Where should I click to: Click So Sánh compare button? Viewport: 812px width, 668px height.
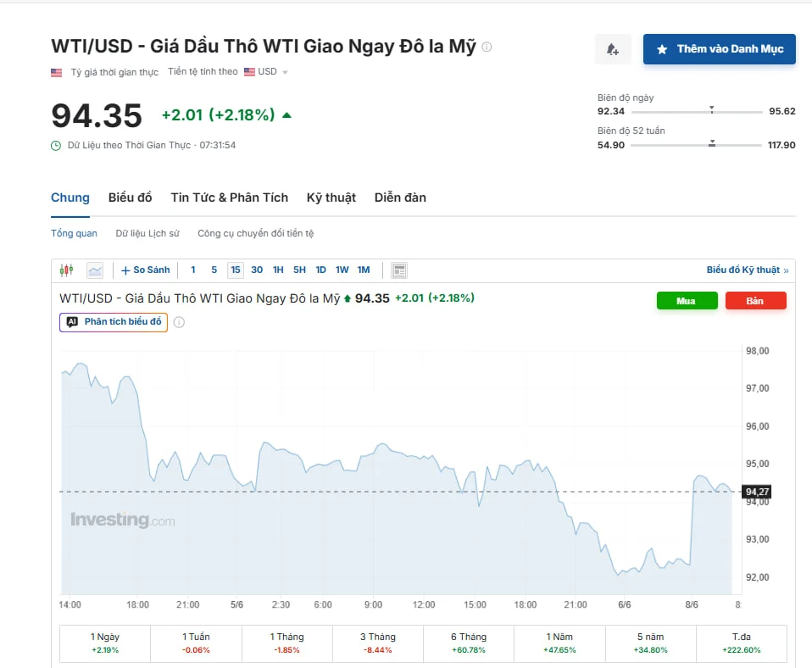click(x=145, y=270)
